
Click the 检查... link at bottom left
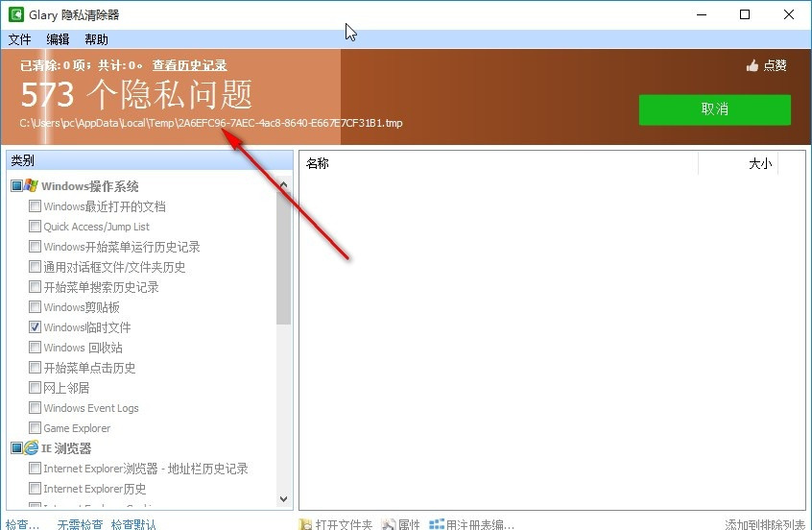coord(22,524)
